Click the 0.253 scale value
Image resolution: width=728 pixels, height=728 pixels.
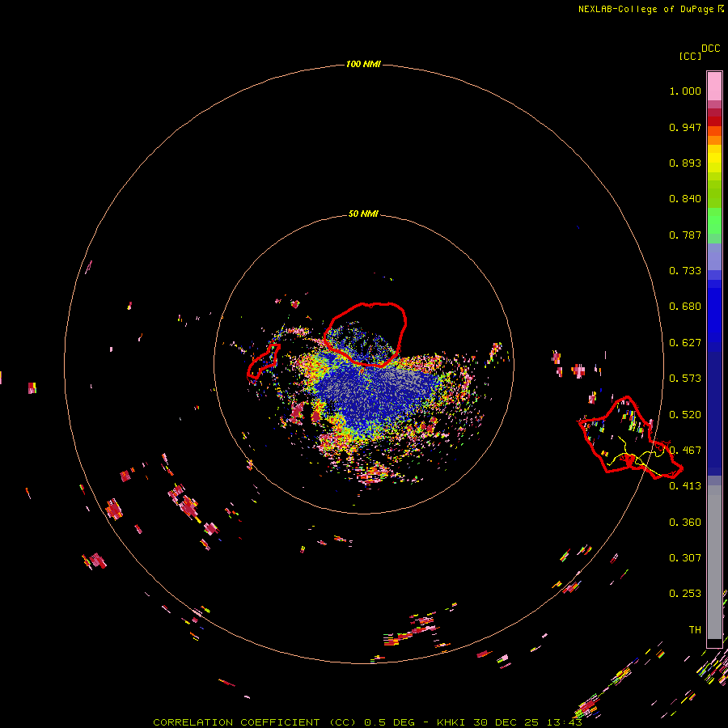pyautogui.click(x=685, y=594)
